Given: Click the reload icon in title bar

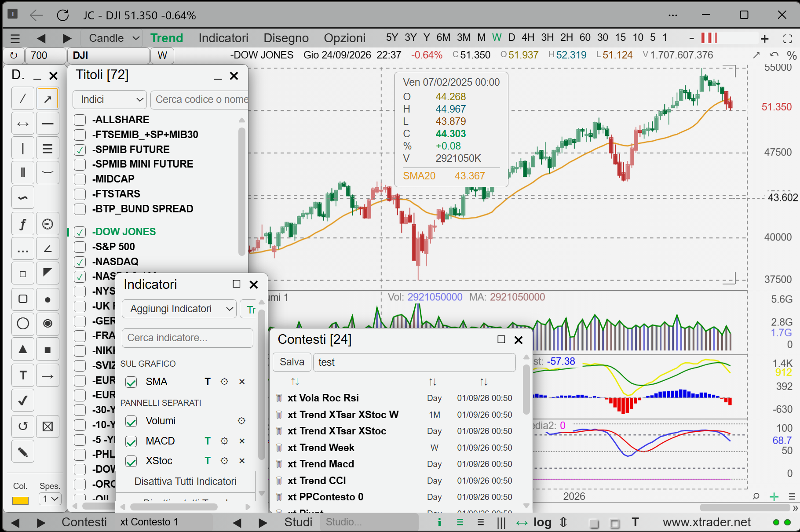Looking at the screenshot, I should click(x=63, y=15).
